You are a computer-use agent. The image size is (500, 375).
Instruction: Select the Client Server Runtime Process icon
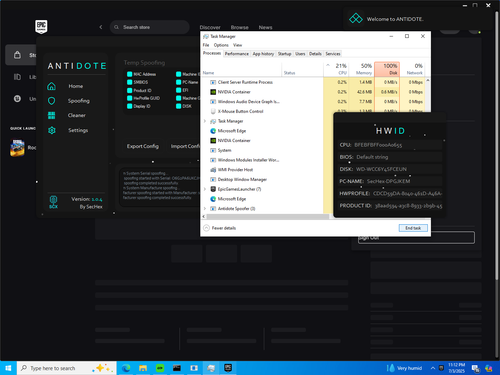click(213, 82)
